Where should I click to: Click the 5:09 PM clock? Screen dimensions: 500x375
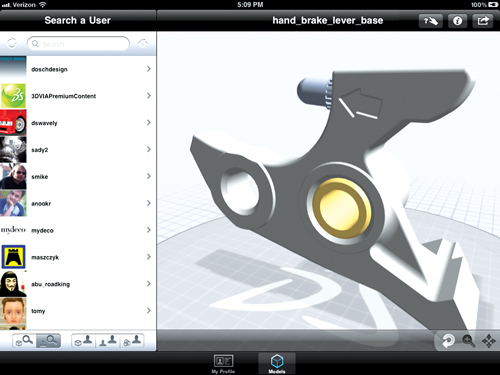pyautogui.click(x=250, y=5)
